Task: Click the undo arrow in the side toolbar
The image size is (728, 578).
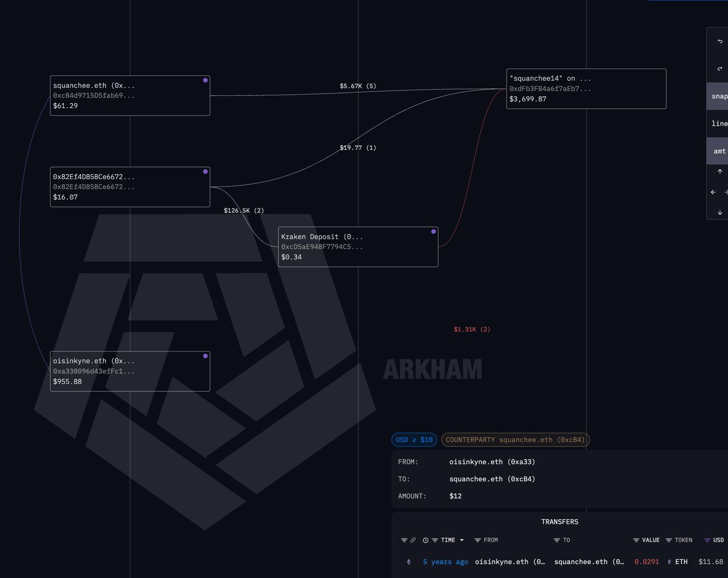Action: click(720, 41)
